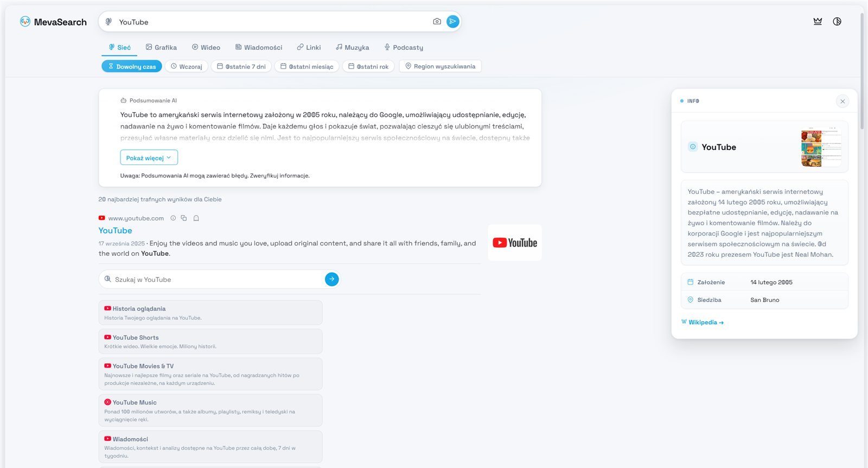The image size is (868, 468).
Task: Click the YouTube screenshot thumbnail in info panel
Action: (821, 147)
